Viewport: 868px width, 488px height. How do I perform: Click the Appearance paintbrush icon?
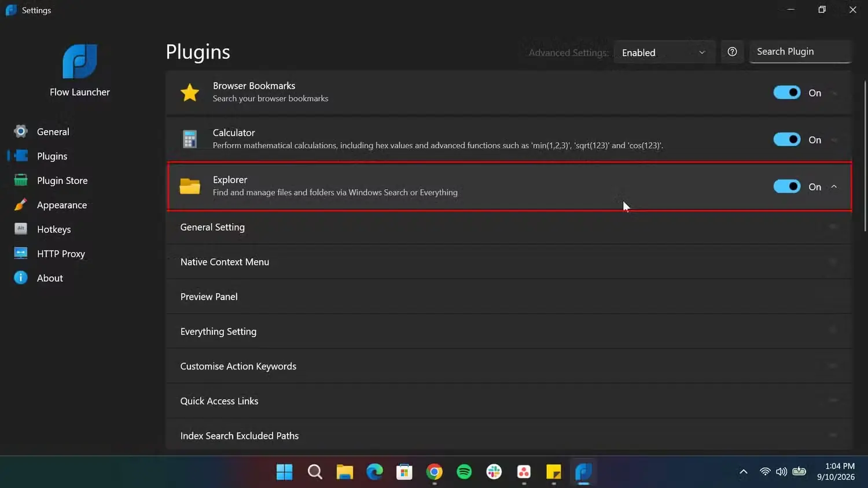pos(21,205)
